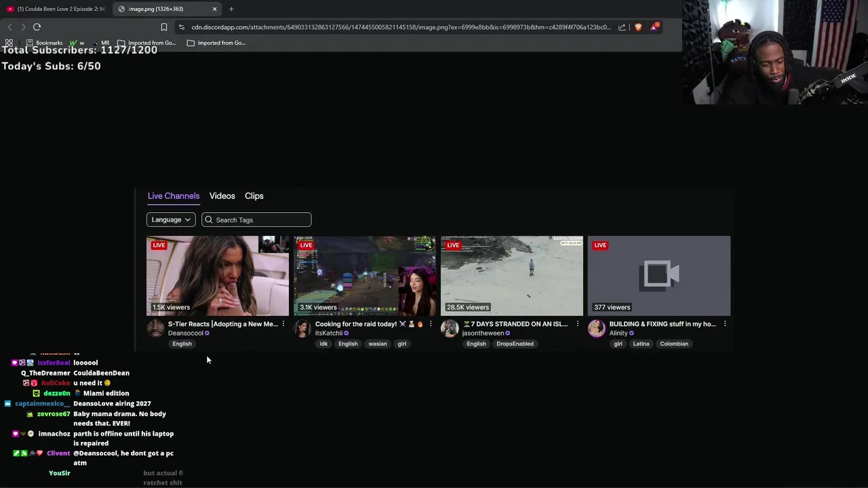Open the Building & Fixing stuff stream thumbnail
The image size is (868, 488).
pos(659,276)
